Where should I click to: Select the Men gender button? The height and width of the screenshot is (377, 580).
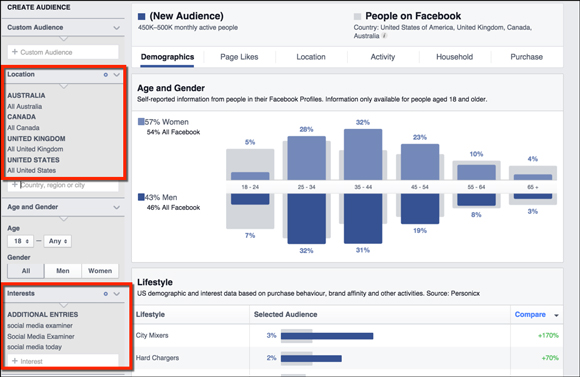63,271
